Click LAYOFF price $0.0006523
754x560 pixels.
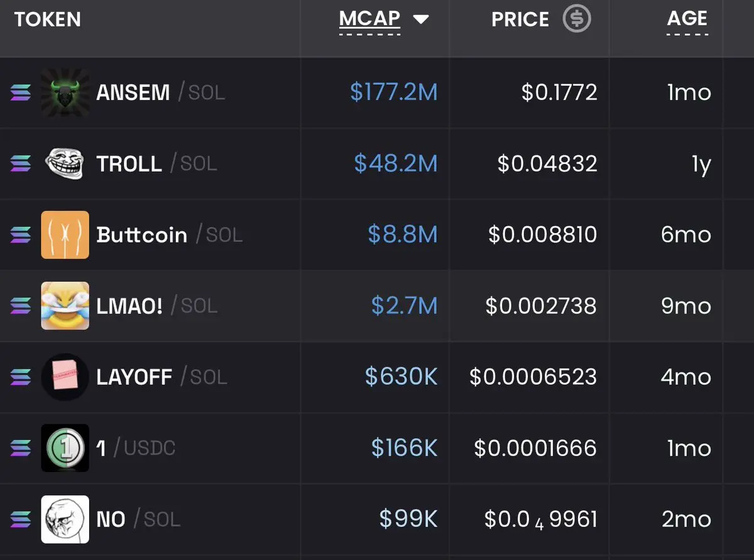point(533,377)
